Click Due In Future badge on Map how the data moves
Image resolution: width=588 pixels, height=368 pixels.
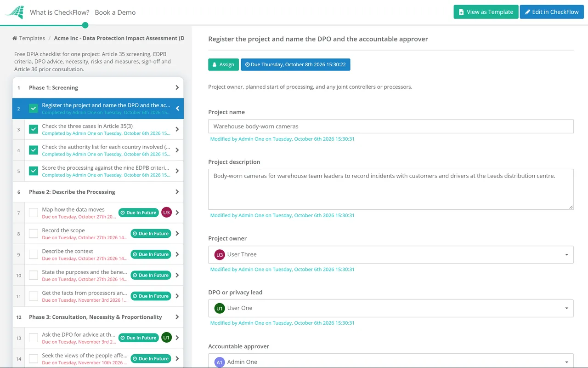click(x=139, y=213)
